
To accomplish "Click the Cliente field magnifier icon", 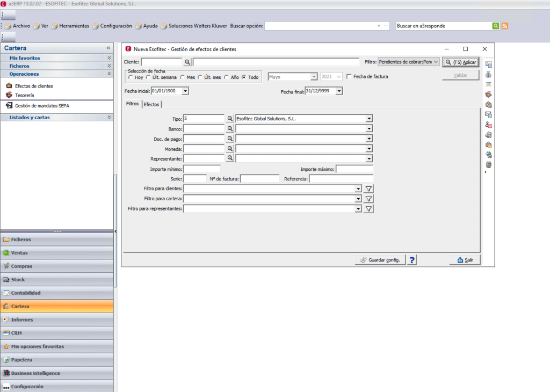I will pos(187,62).
